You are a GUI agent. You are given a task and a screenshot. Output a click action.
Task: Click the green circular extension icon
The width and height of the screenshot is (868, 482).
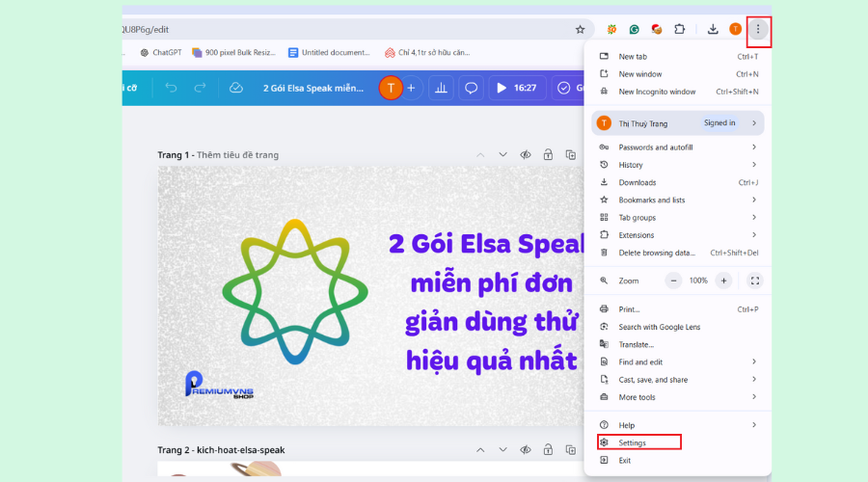pos(634,29)
